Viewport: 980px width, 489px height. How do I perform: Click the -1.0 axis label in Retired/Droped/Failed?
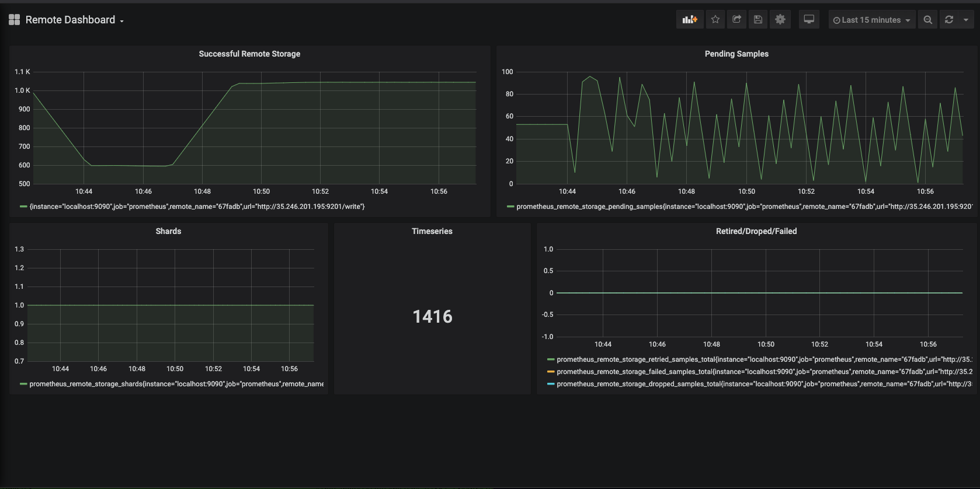[x=547, y=337]
